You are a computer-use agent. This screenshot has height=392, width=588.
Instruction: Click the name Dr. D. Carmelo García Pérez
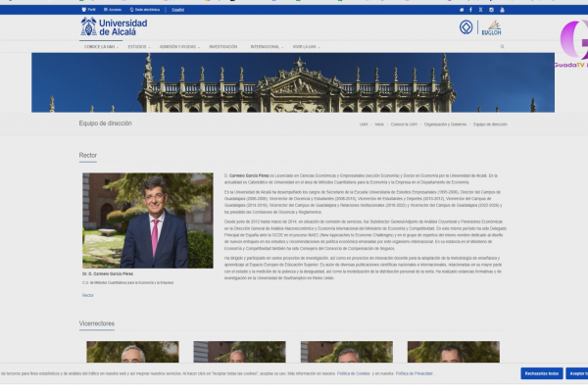pyautogui.click(x=108, y=273)
